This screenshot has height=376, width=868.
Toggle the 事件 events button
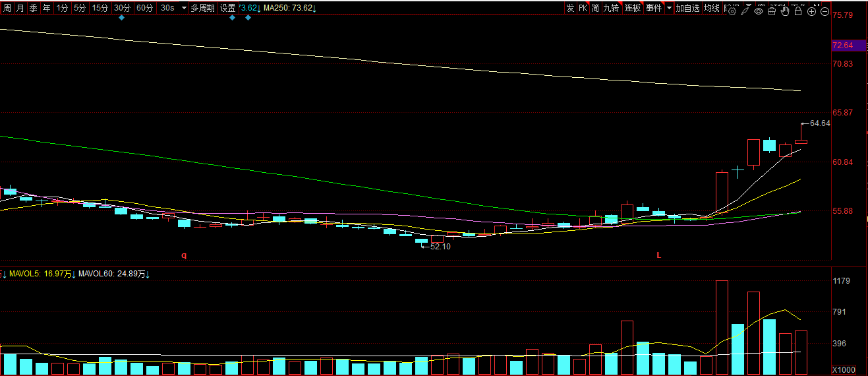coord(654,8)
